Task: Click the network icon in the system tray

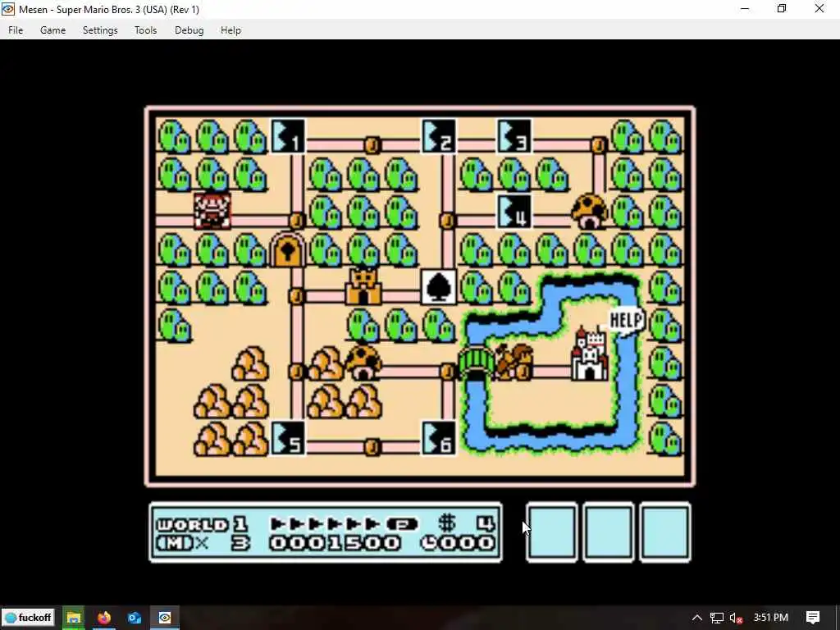Action: pos(717,618)
